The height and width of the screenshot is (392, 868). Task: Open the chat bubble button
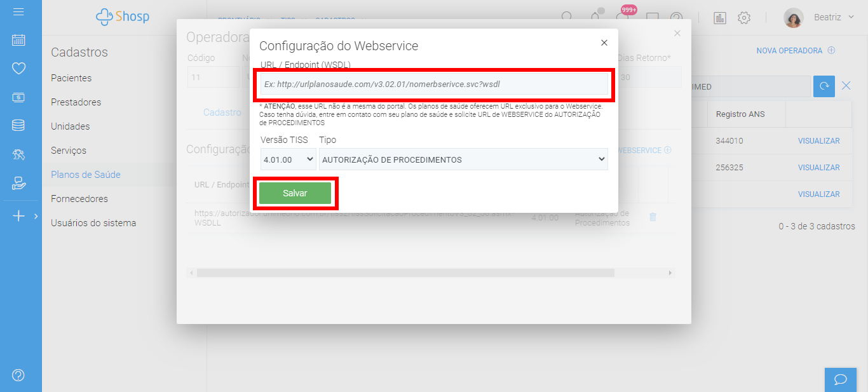841,379
